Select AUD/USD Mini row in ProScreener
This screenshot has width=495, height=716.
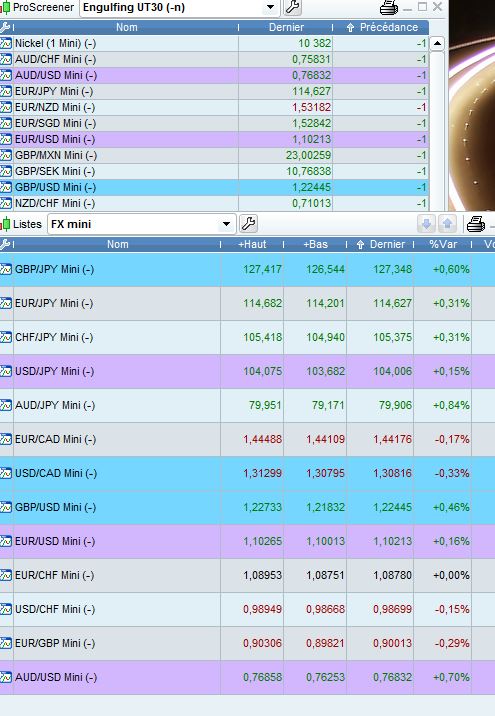point(214,75)
